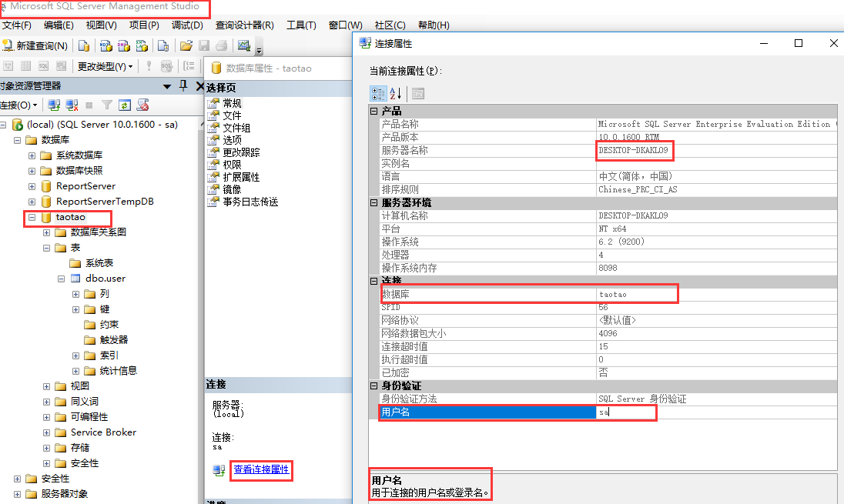Click the Open File folder icon

point(186,45)
